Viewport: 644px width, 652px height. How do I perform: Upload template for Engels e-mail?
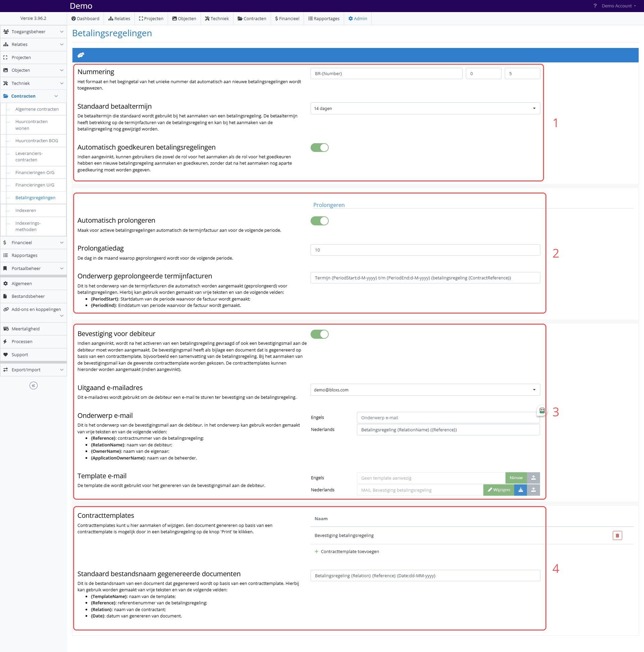[x=533, y=478]
